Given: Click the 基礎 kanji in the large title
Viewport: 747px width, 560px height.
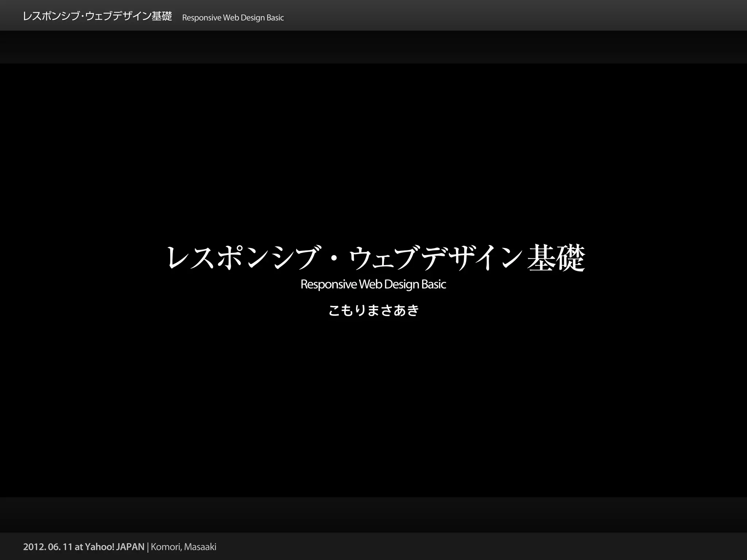Looking at the screenshot, I should click(x=556, y=258).
